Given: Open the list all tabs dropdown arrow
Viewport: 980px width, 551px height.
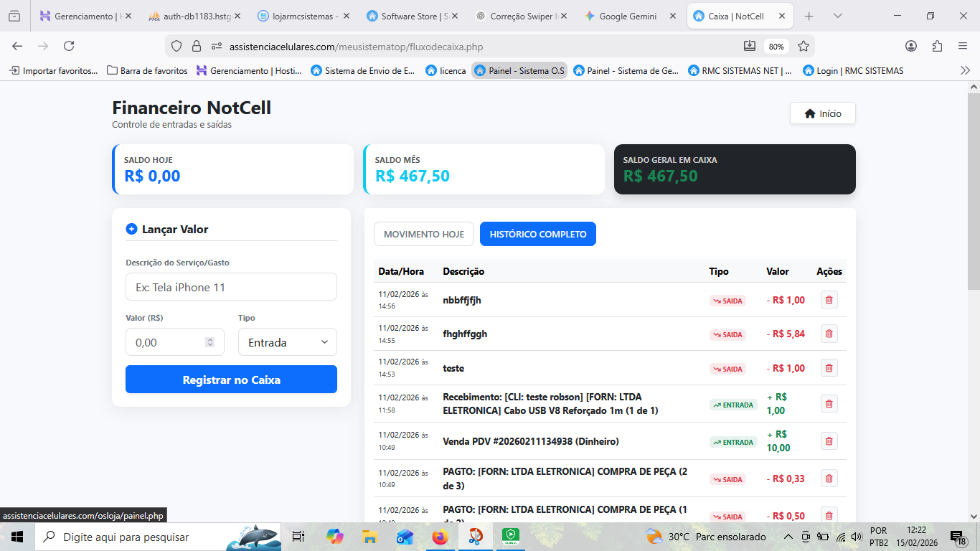Looking at the screenshot, I should tap(838, 16).
